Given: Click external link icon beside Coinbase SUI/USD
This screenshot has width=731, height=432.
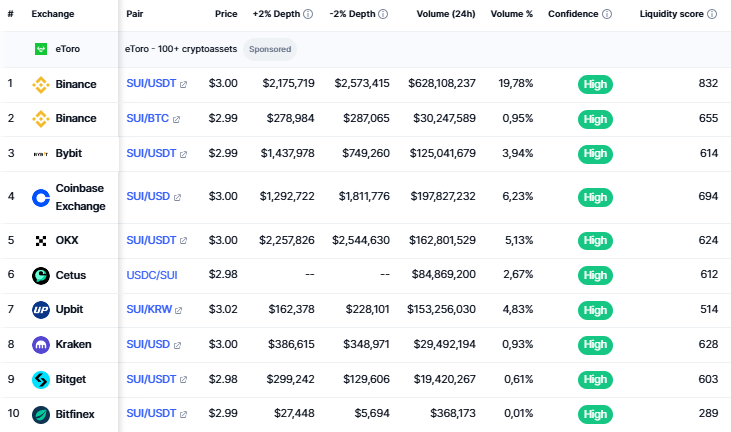Looking at the screenshot, I should point(177,198).
